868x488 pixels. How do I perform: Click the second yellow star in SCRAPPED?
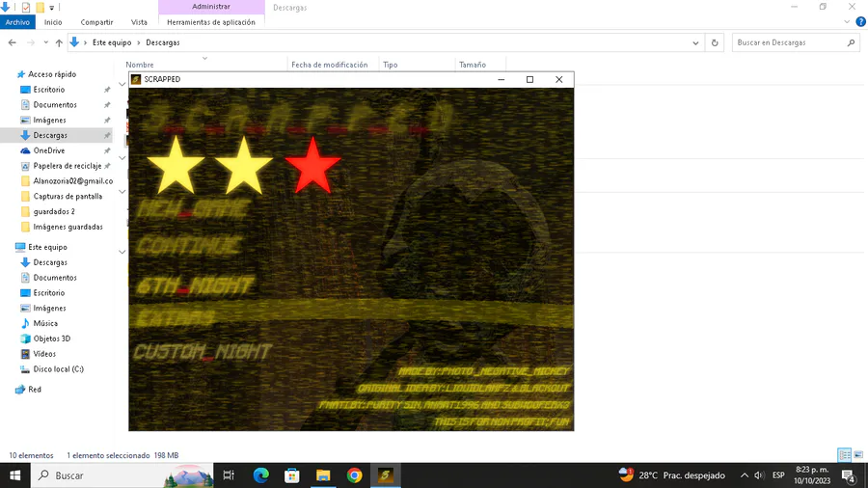[x=244, y=167]
